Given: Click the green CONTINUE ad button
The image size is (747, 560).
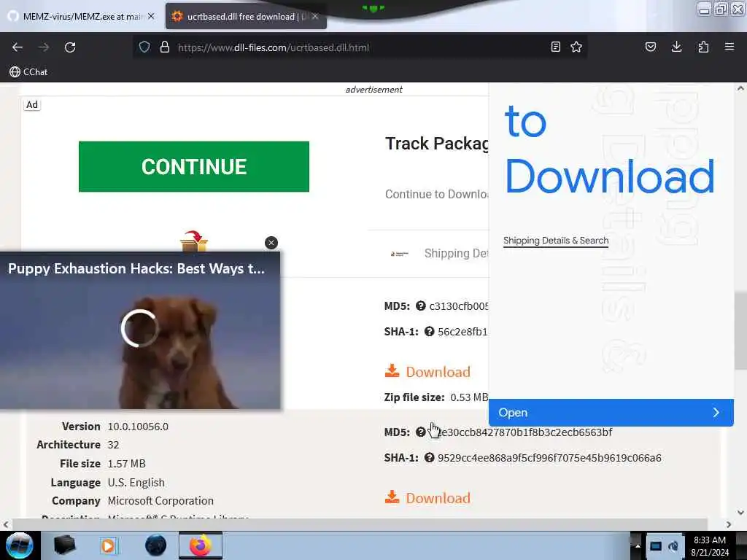Looking at the screenshot, I should 194,167.
